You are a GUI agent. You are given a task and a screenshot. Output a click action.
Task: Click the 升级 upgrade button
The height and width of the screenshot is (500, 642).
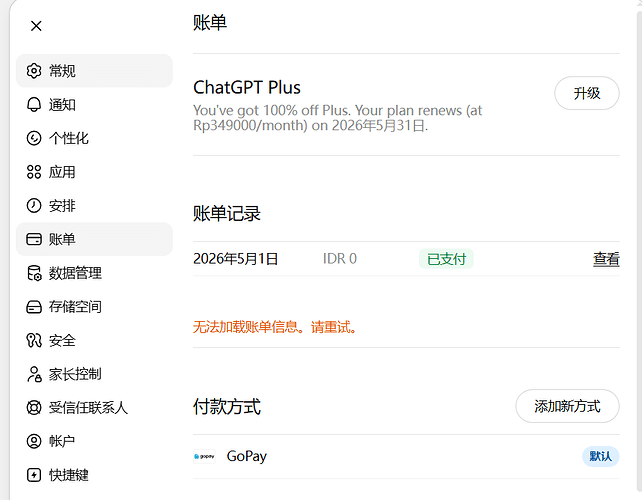coord(587,93)
